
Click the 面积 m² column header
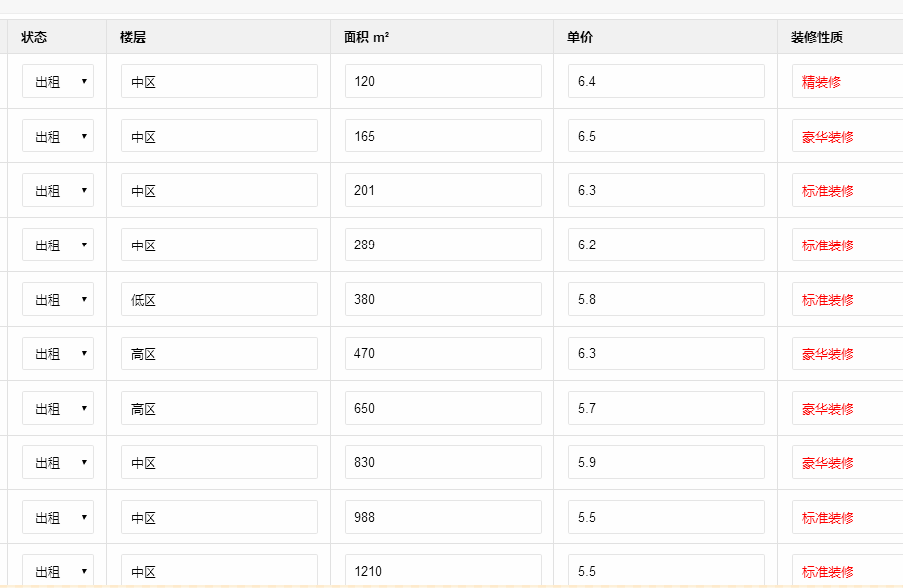coord(366,37)
